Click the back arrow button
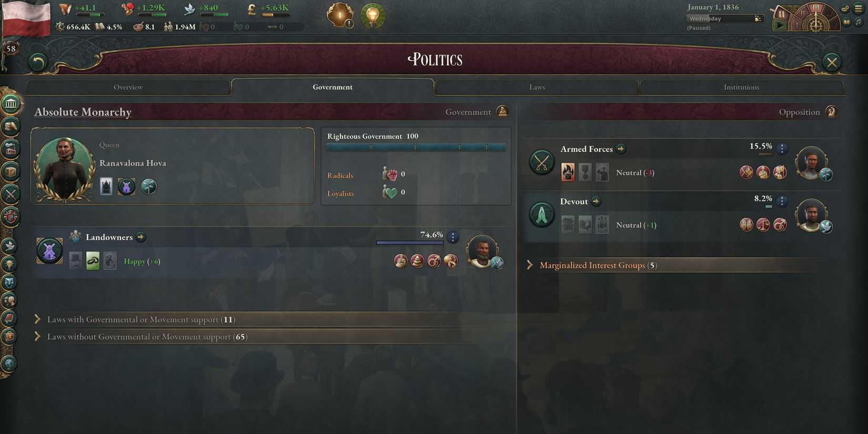The height and width of the screenshot is (434, 868). (x=38, y=63)
